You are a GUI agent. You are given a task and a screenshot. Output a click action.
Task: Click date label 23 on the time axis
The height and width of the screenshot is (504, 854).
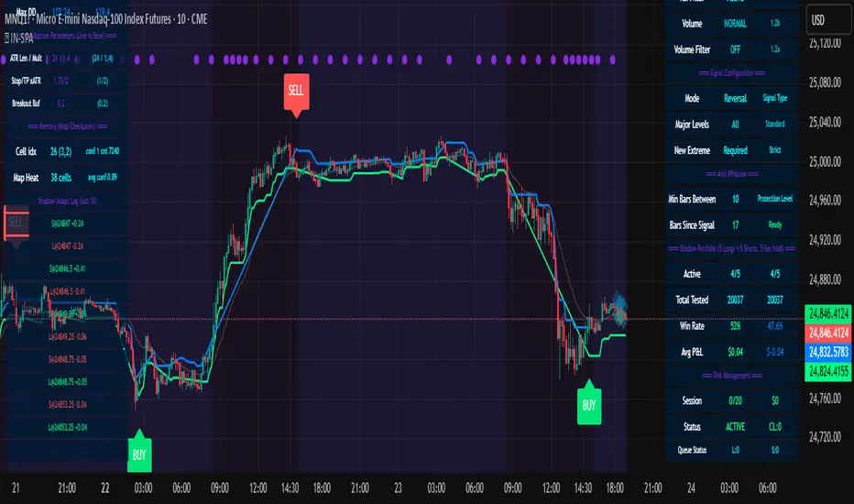pyautogui.click(x=398, y=488)
